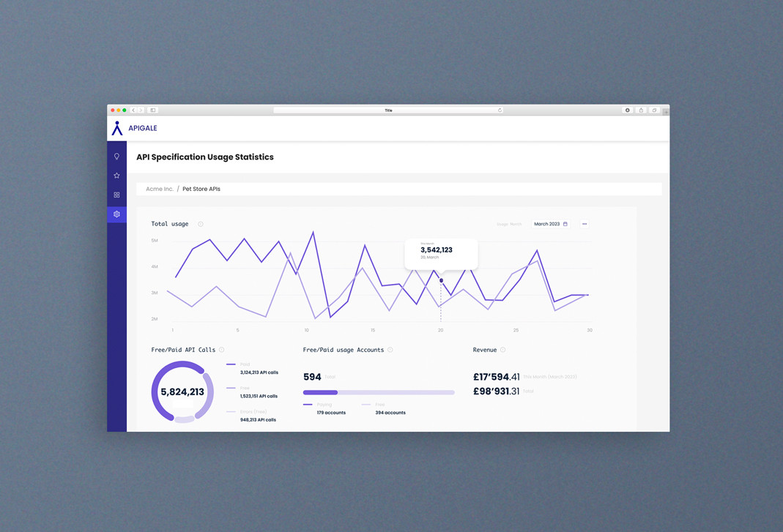
Task: Select the lightbulb icon in the sidebar
Action: click(116, 157)
